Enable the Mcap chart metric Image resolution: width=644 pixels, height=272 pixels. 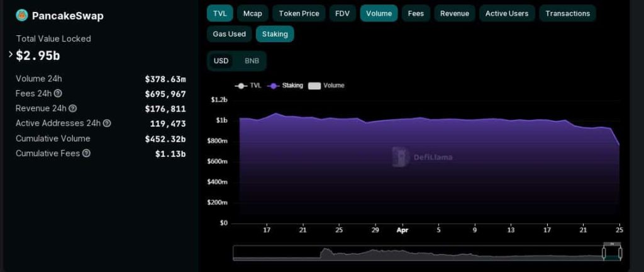pos(252,13)
